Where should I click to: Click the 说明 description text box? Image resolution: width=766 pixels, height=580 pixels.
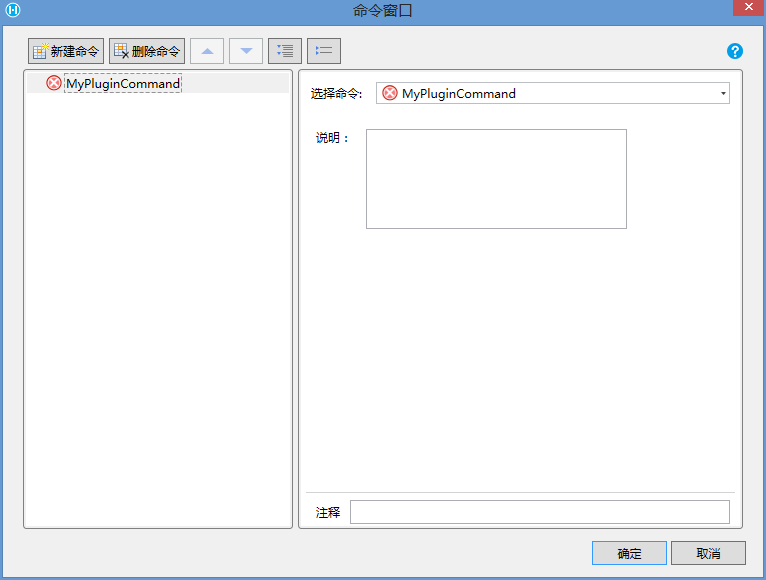[x=496, y=179]
